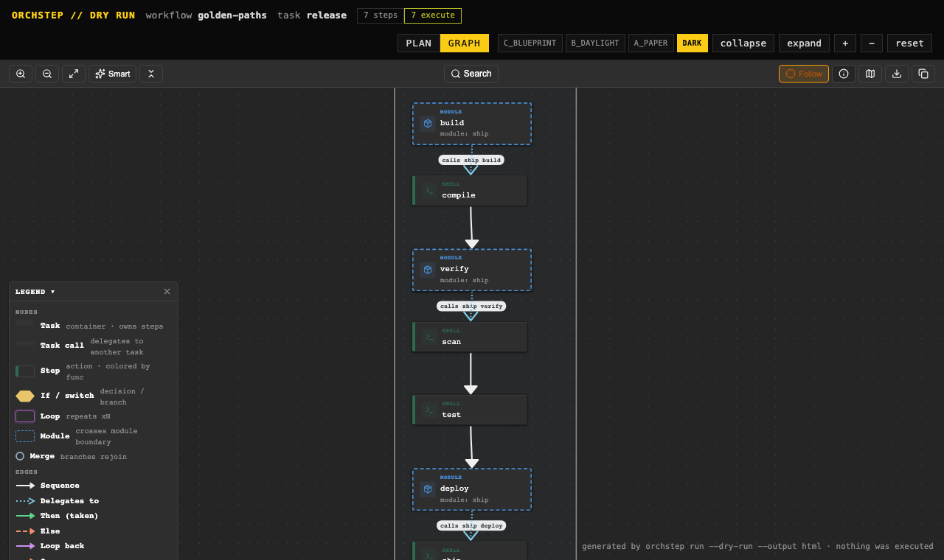Viewport: 944px width, 560px height.
Task: Click the ORCHSTEP // DRY RUN title
Action: tap(74, 15)
